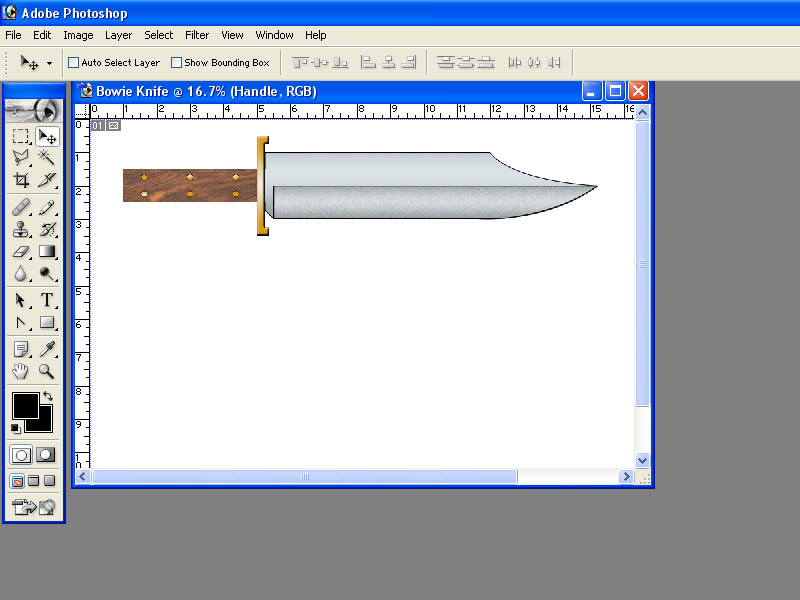Open the Layer menu
This screenshot has width=800, height=600.
pyautogui.click(x=118, y=35)
